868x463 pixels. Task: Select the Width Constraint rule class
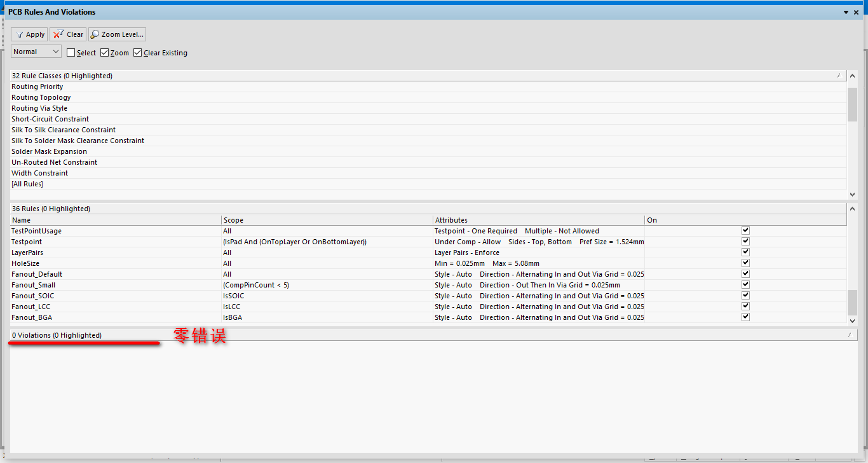tap(39, 173)
